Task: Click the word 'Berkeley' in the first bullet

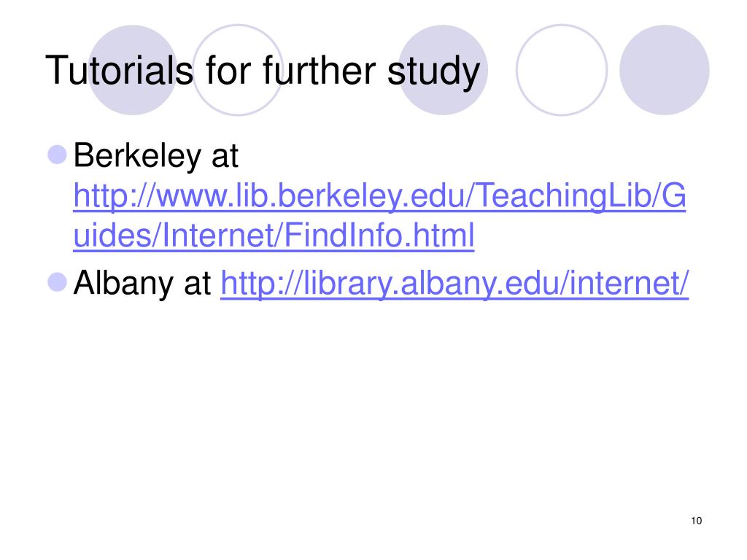Action: pos(137,157)
